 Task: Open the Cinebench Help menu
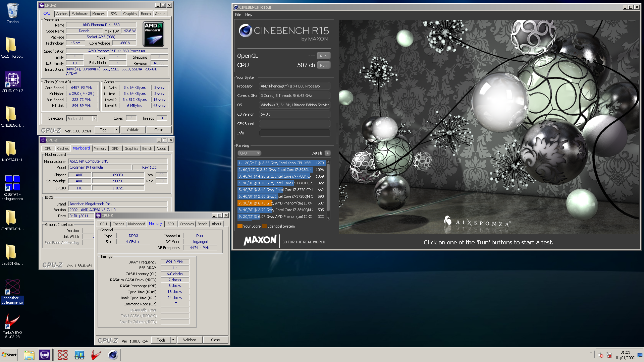(249, 14)
